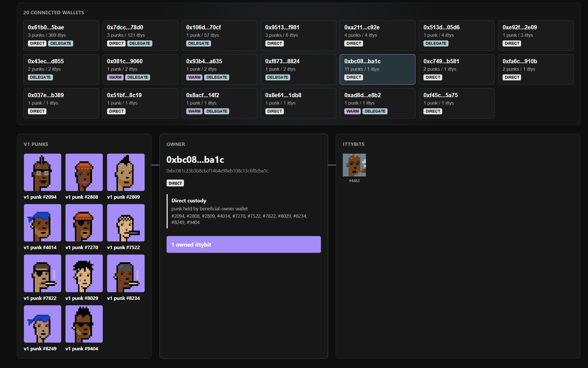Select wallet 0xa211...c92e
588x368 pixels.
[x=378, y=35]
